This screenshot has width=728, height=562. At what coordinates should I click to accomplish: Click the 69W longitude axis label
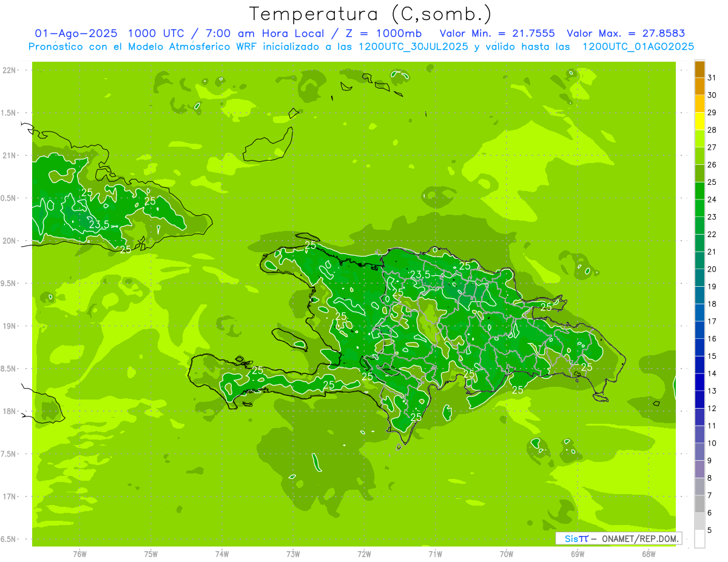(578, 554)
